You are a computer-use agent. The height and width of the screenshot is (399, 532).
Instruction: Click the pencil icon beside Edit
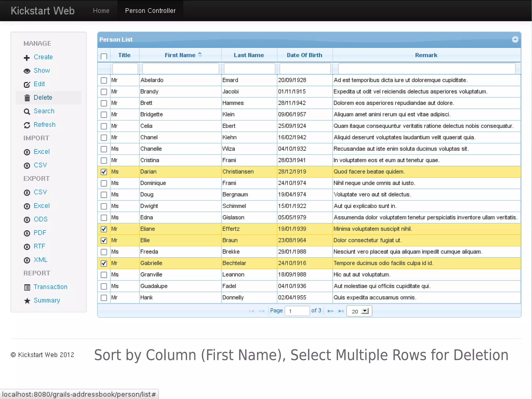27,84
